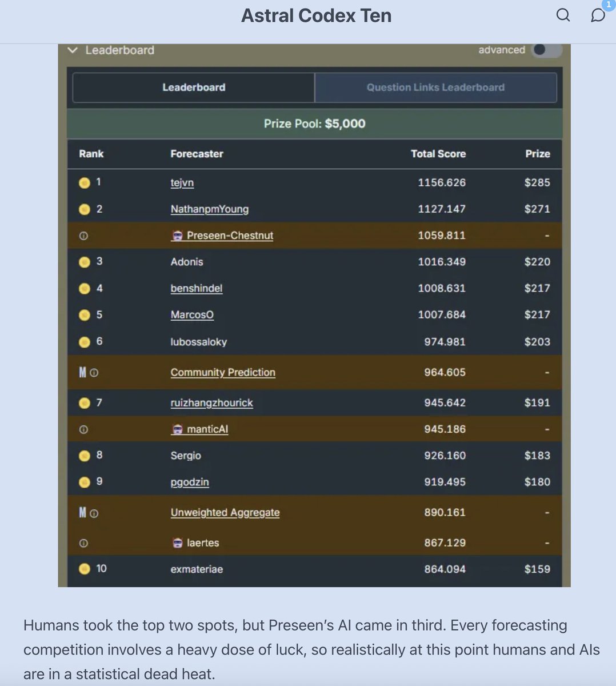Click the info icon in Unweighted Aggregate row
Image resolution: width=616 pixels, height=686 pixels.
pos(94,513)
